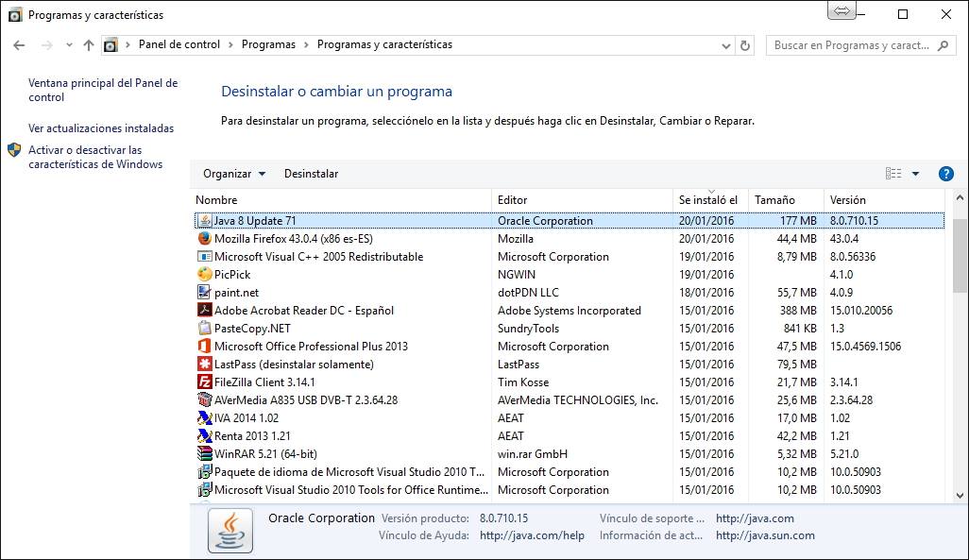This screenshot has width=969, height=560.
Task: Click the WinRAR 5.21 icon
Action: (x=205, y=453)
